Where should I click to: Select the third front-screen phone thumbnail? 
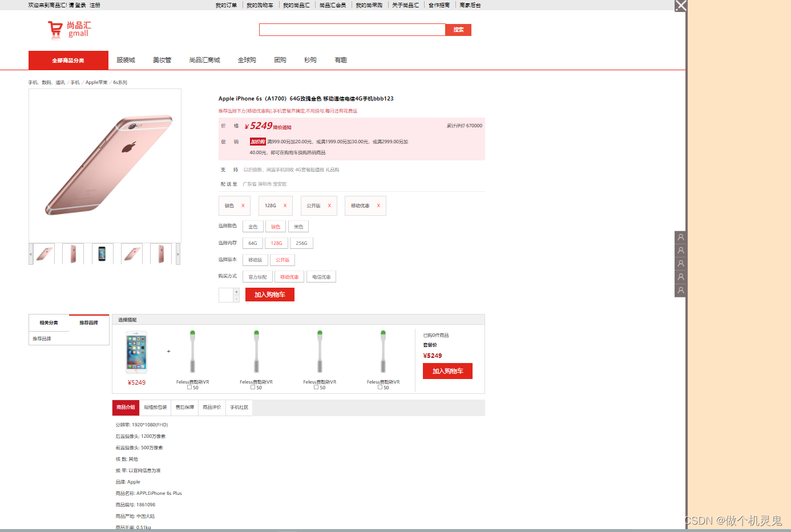(x=102, y=254)
